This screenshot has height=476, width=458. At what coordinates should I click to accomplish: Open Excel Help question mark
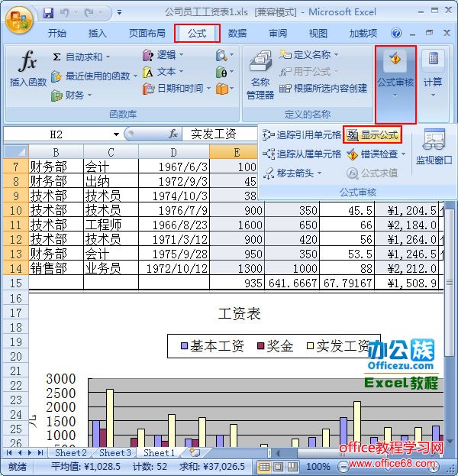396,33
